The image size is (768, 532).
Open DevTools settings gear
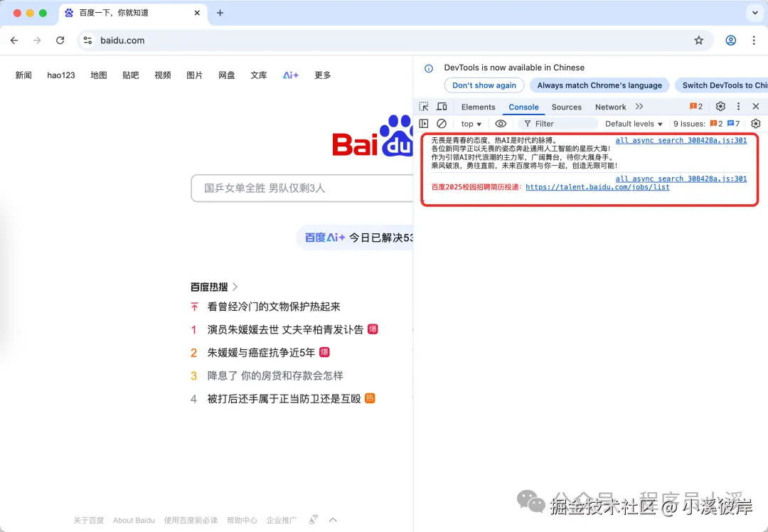coord(720,106)
